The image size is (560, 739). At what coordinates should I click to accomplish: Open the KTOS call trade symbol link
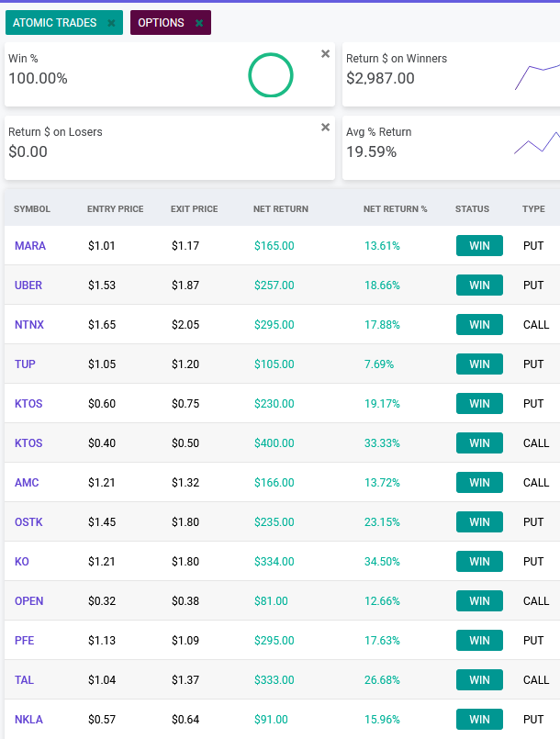point(28,443)
